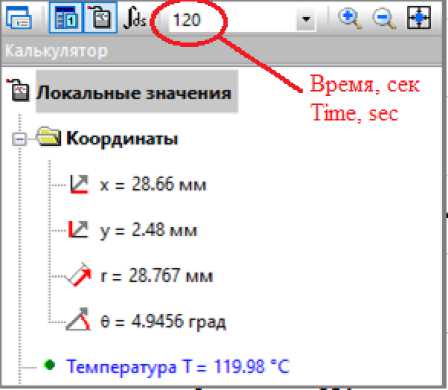Select the x = 28.66 мм entry
Viewport: 448px width, 390px height.
[x=153, y=184]
